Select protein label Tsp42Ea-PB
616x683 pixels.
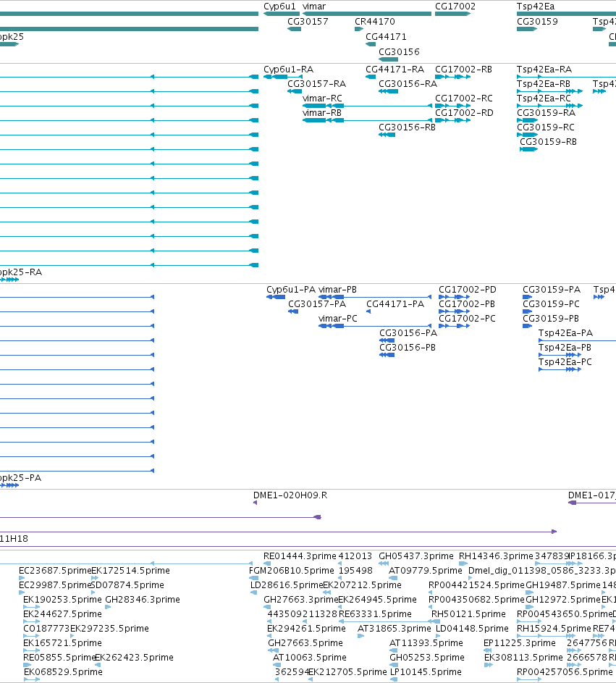pos(565,347)
